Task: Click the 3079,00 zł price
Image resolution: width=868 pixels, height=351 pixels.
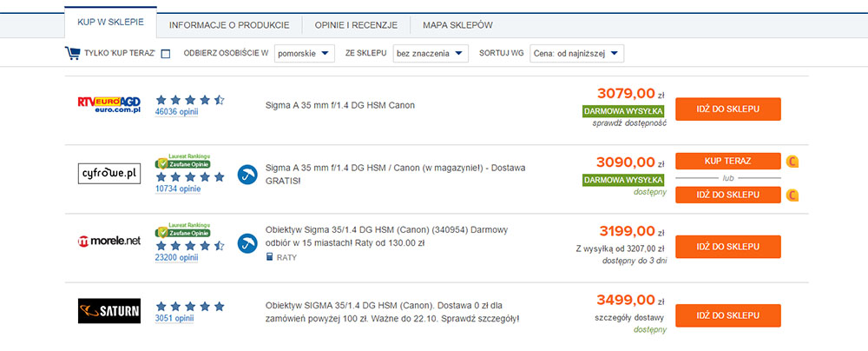Action: click(x=630, y=94)
